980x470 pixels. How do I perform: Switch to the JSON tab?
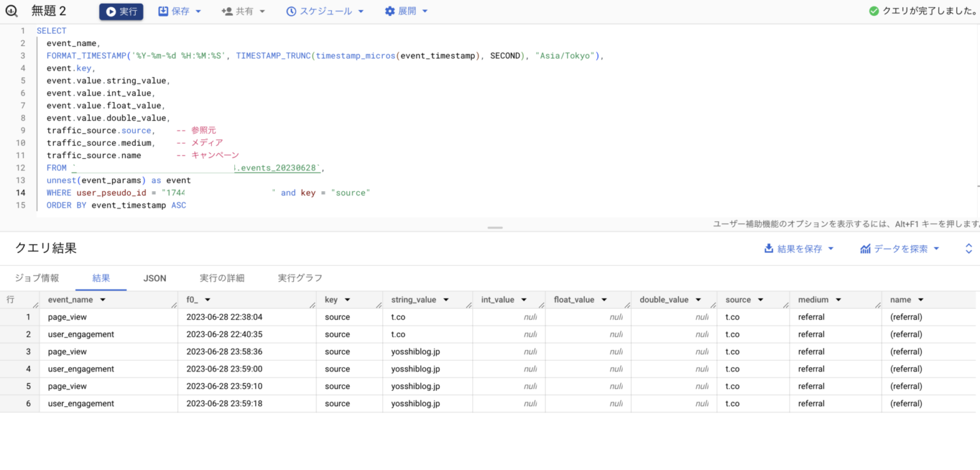click(154, 278)
